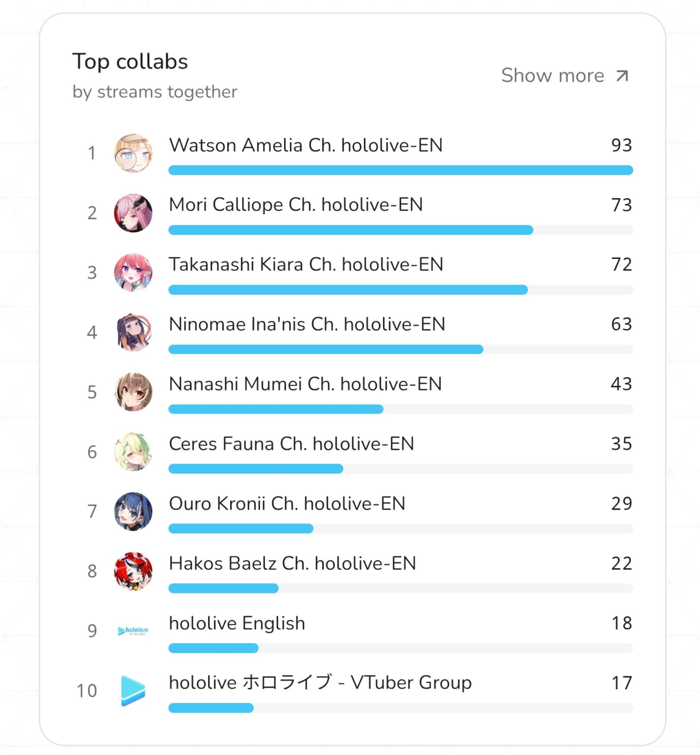
Task: Click Hakos Baelz's red avatar icon
Action: (x=133, y=571)
